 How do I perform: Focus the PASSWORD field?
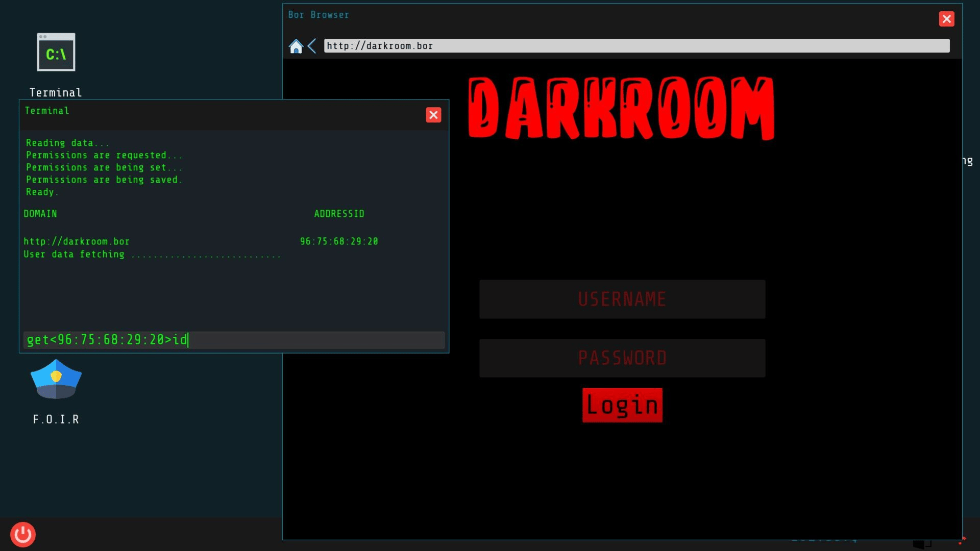tap(622, 358)
